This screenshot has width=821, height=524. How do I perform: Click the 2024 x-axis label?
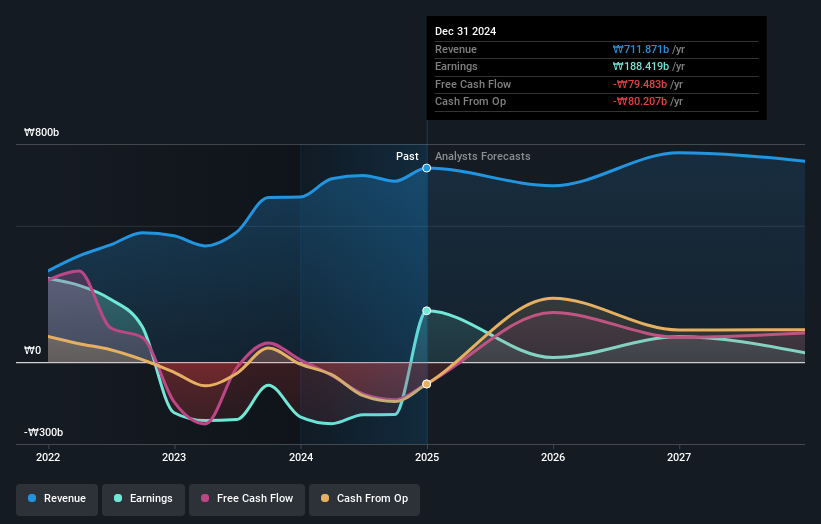click(301, 458)
